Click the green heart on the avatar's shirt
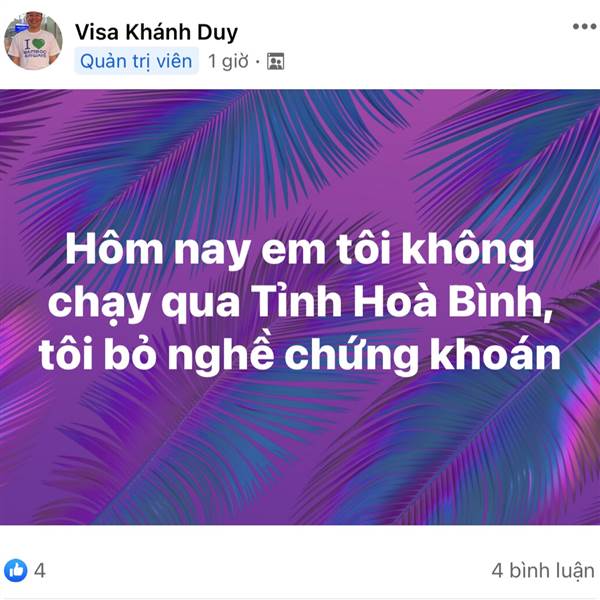Screen dimensions: 600x600 pyautogui.click(x=38, y=44)
